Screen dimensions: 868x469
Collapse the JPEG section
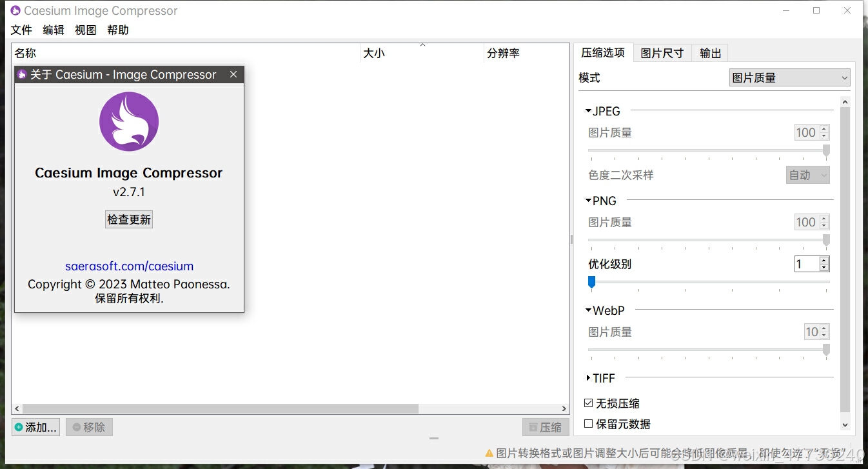click(588, 111)
